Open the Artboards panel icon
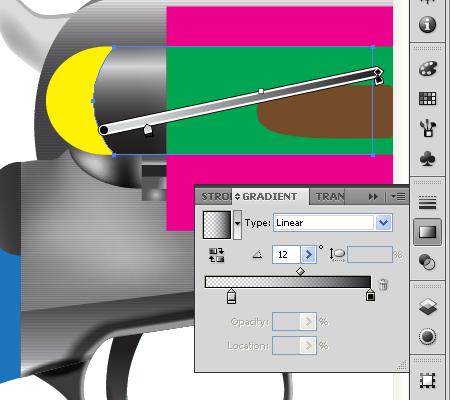 [x=427, y=380]
